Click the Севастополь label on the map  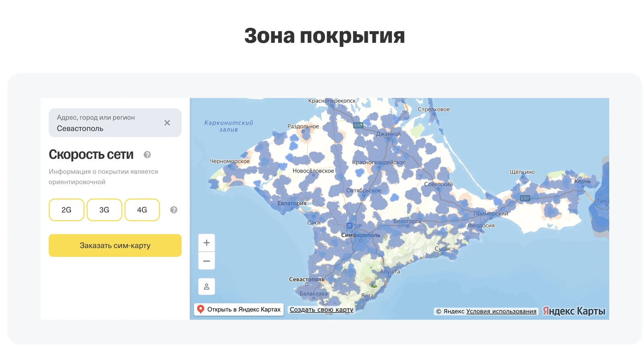307,279
